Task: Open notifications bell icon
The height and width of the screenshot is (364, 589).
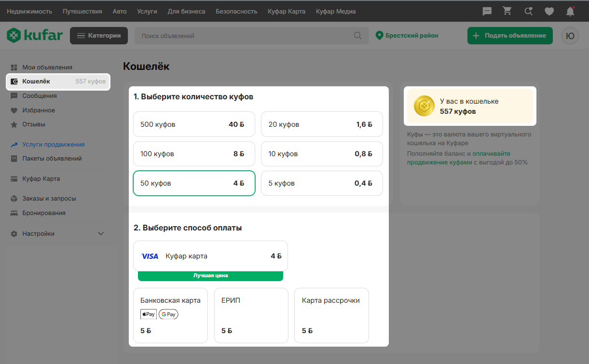Action: (570, 11)
